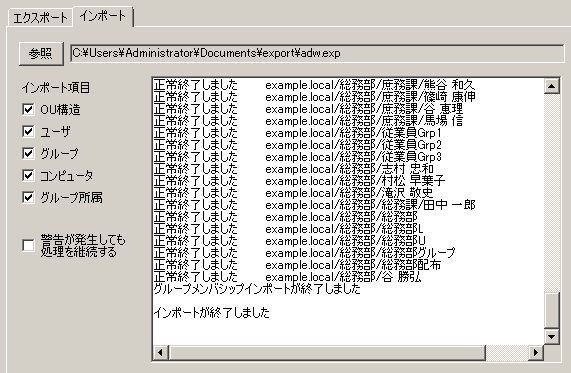Click the vertical scrollbar thumb
The image size is (571, 373).
tap(551, 310)
